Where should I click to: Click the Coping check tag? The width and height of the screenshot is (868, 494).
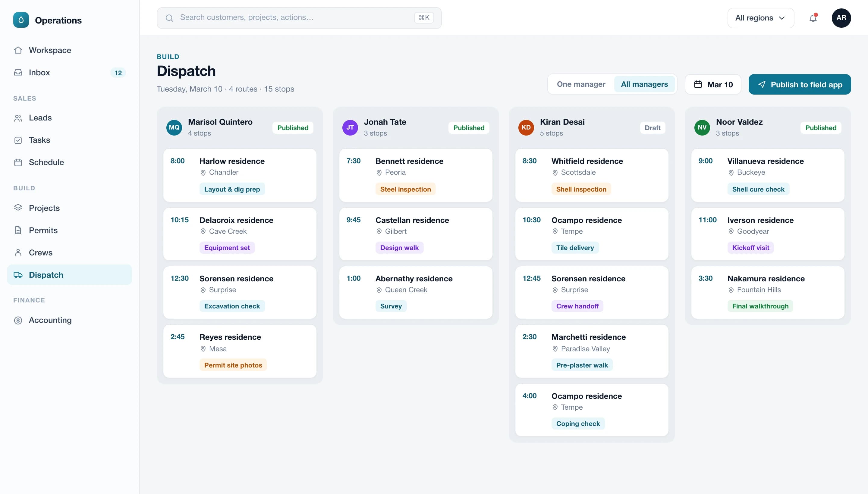click(x=578, y=424)
